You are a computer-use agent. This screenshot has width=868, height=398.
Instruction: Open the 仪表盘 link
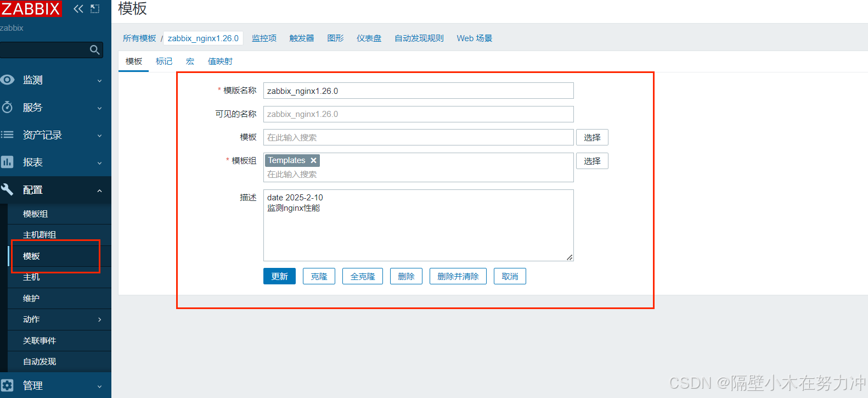pyautogui.click(x=369, y=38)
